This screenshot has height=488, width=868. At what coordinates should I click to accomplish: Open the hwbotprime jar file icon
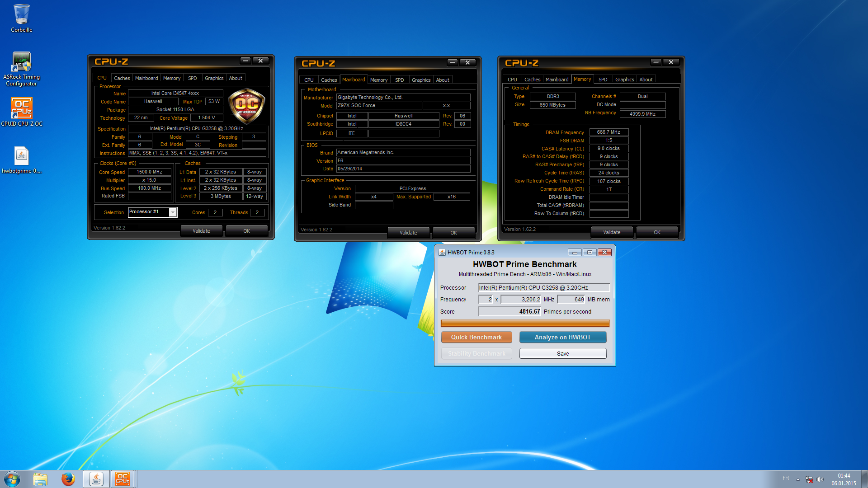coord(21,160)
